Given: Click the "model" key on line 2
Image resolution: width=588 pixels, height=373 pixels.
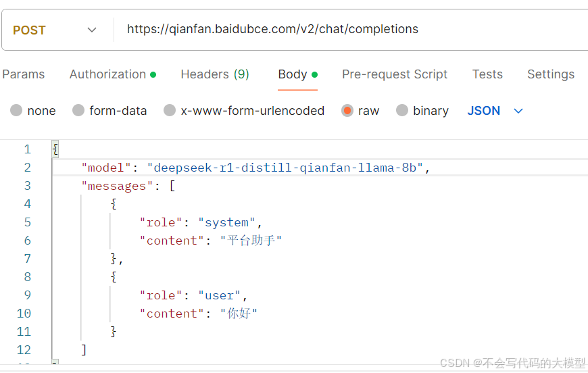Looking at the screenshot, I should pos(106,168).
